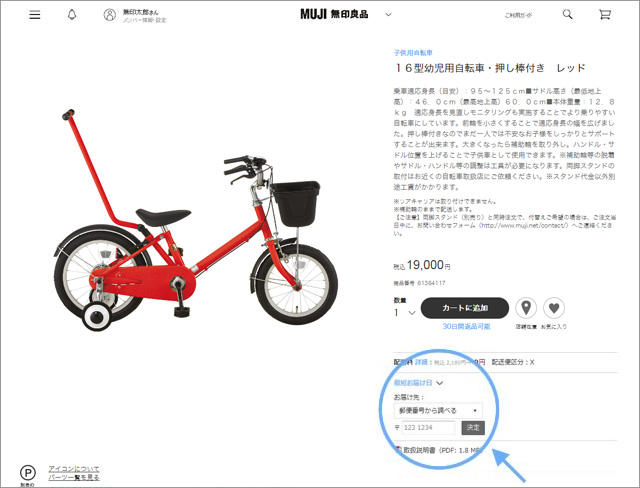
Task: Open the notifications bell
Action: pyautogui.click(x=72, y=15)
